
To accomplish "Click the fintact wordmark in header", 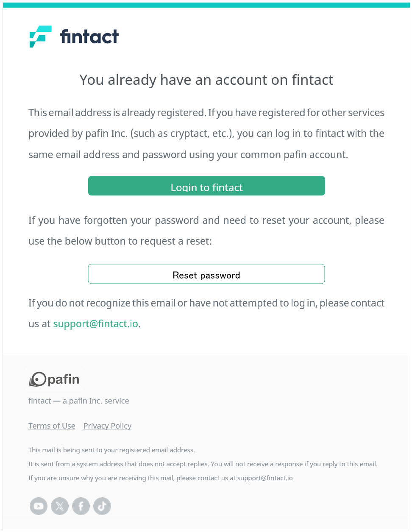I will tap(89, 36).
